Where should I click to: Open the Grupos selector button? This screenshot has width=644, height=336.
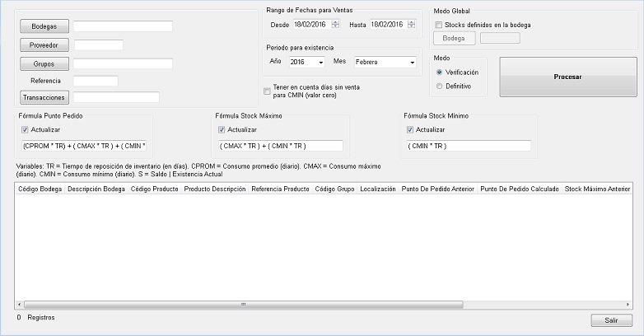pos(44,63)
